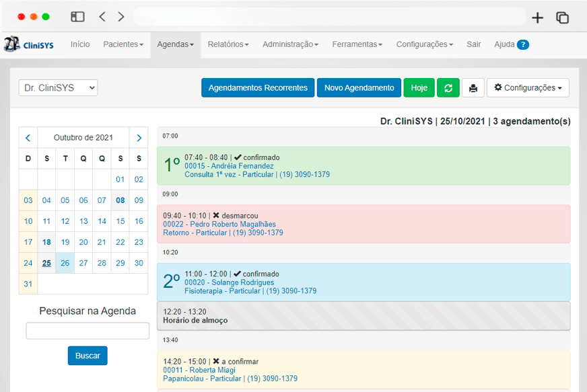
Task: Go to the Início page
Action: tap(80, 44)
